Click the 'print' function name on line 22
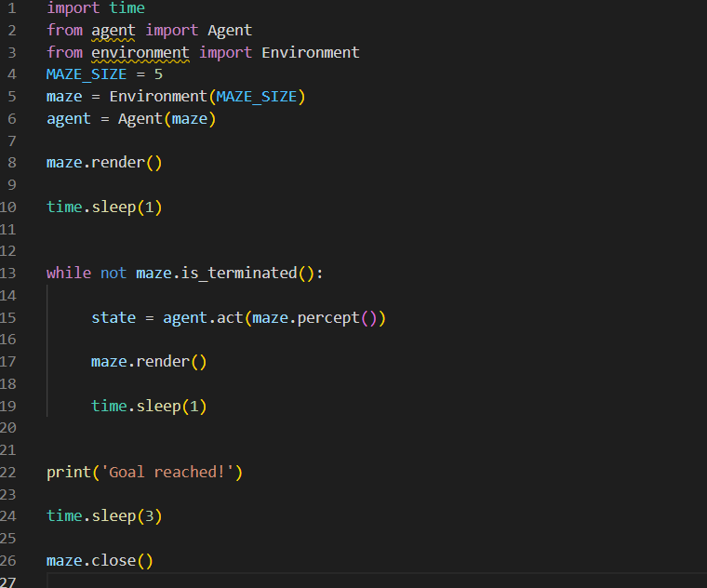Viewport: 707px width, 588px height. (69, 473)
